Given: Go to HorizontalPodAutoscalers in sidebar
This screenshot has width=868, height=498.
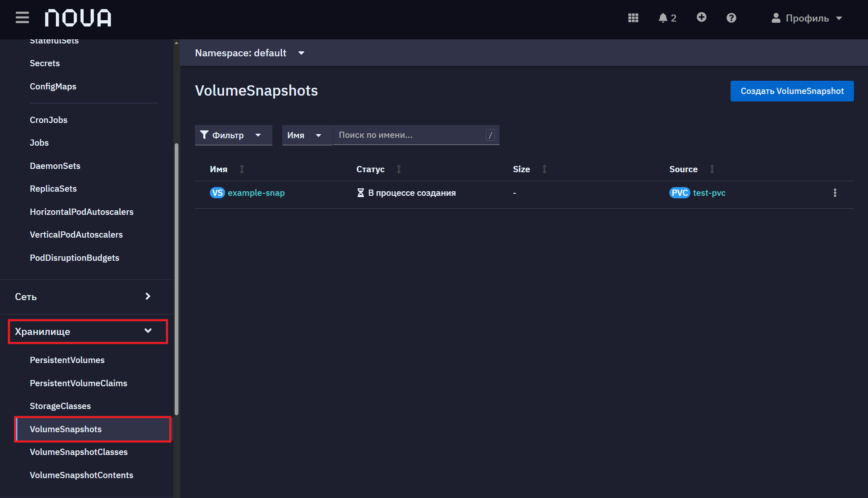Looking at the screenshot, I should tap(82, 212).
